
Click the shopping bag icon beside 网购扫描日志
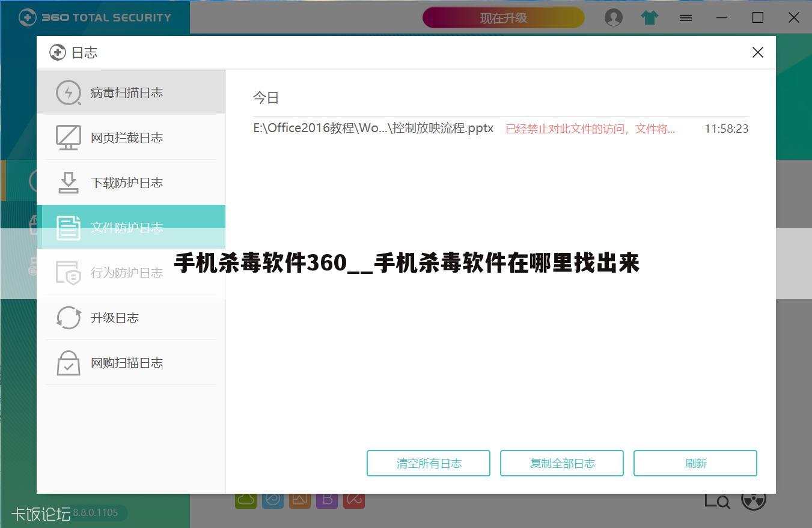[69, 363]
